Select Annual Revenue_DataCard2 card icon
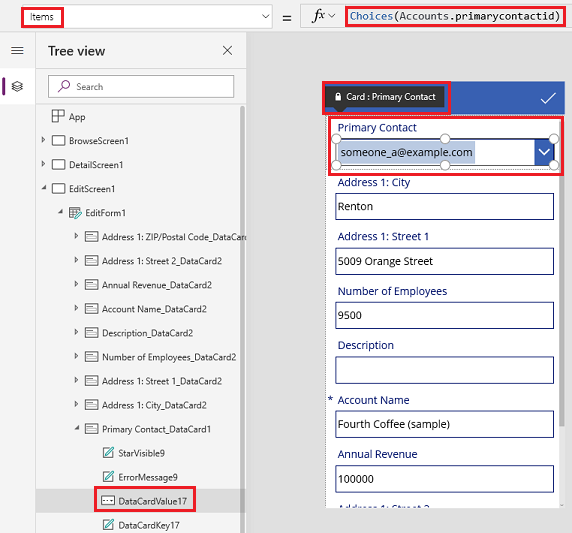This screenshot has width=572, height=533. pyautogui.click(x=91, y=285)
